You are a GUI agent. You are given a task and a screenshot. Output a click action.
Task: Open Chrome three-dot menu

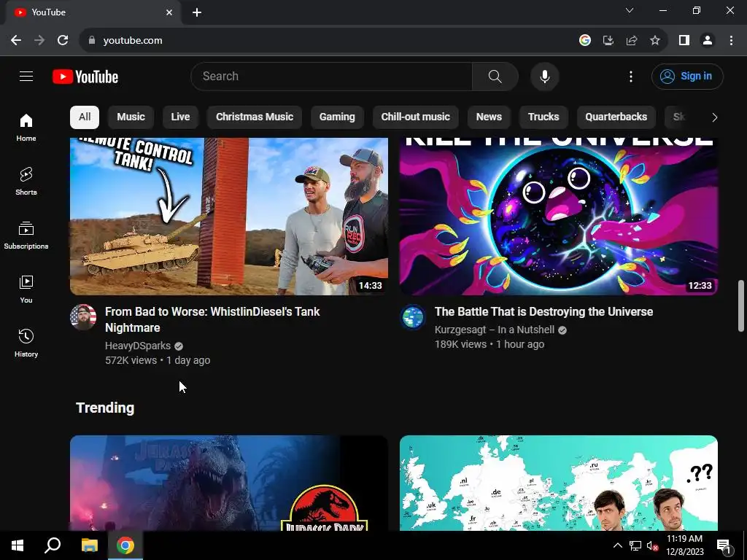[731, 41]
